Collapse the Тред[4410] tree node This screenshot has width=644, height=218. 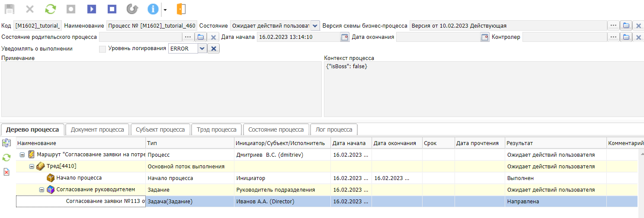coord(32,167)
